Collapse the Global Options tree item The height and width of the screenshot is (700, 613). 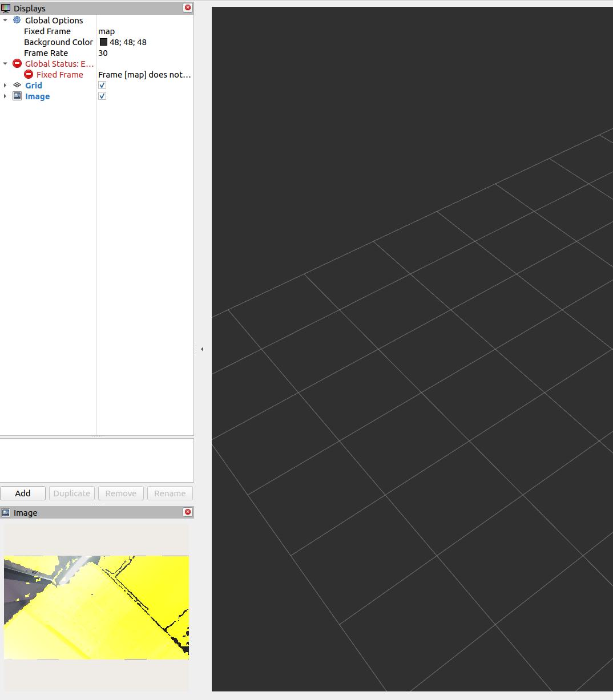(x=5, y=20)
